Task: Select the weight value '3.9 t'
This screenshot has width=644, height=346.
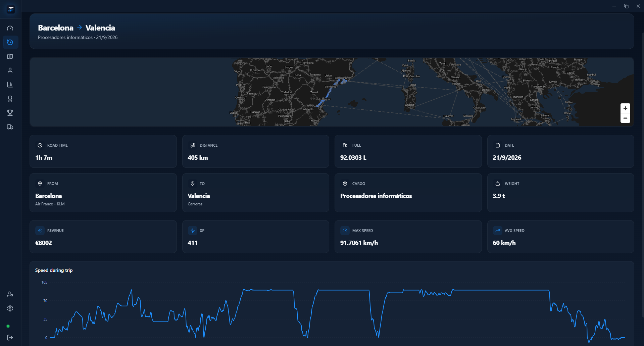Action: click(x=499, y=196)
